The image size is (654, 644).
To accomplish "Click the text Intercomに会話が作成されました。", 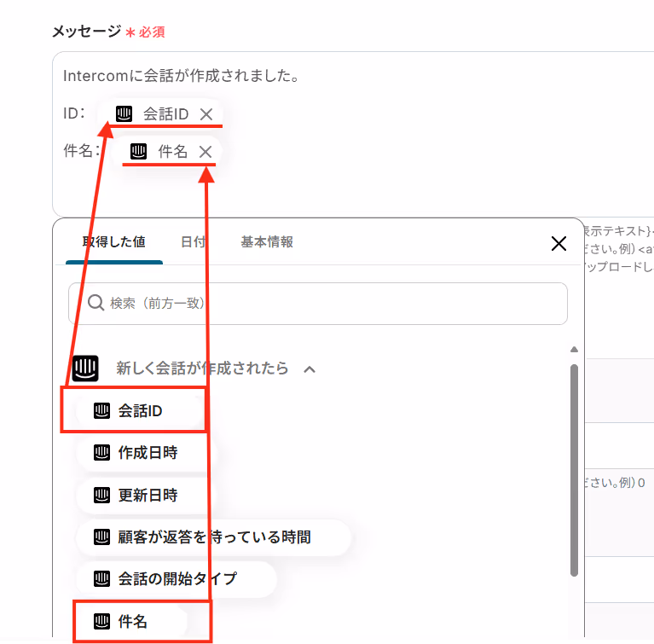I will click(x=181, y=76).
